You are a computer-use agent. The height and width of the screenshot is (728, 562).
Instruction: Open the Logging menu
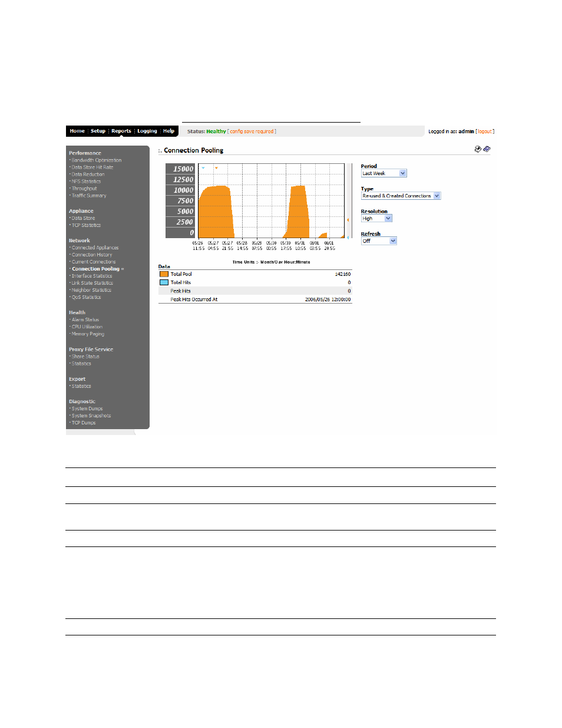point(147,131)
